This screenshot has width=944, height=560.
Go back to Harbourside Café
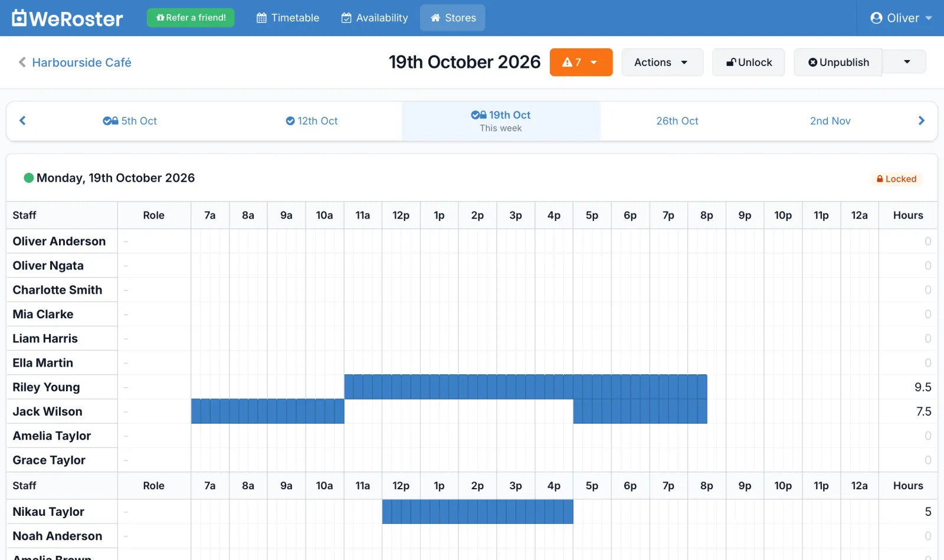point(75,62)
